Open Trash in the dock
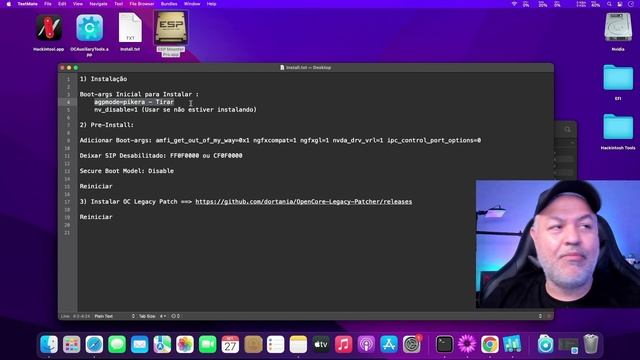 (x=591, y=344)
